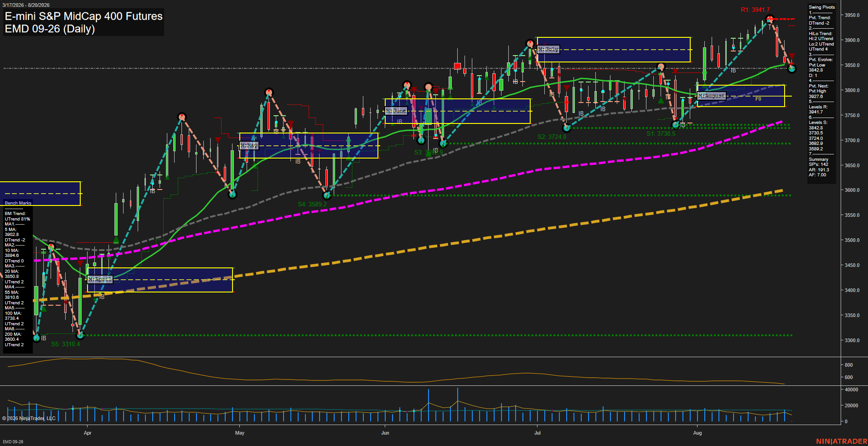
Task: Click the Jul label on the time axis
Action: pyautogui.click(x=537, y=433)
